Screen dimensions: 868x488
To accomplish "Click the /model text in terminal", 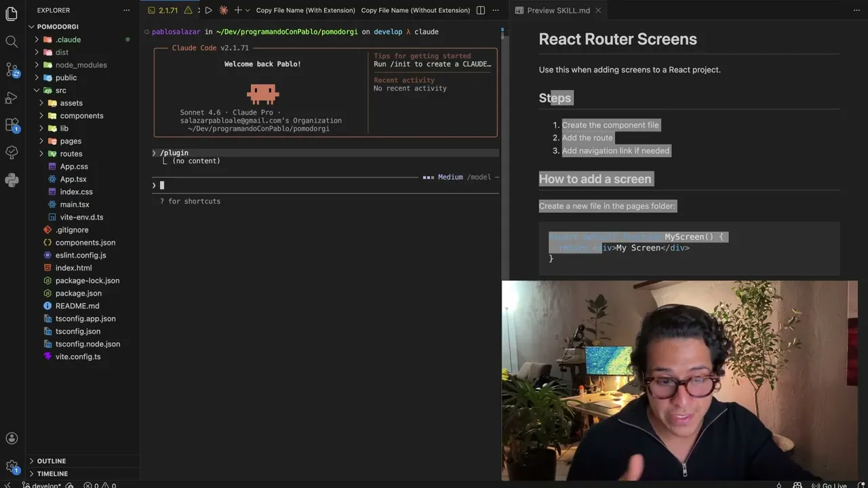I will [x=480, y=177].
